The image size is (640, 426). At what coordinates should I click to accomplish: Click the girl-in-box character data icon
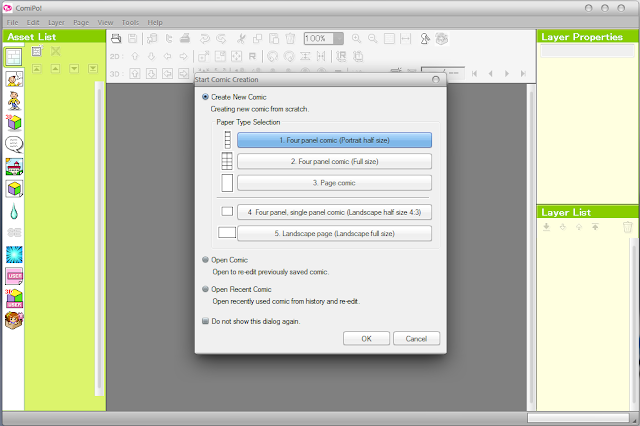pyautogui.click(x=14, y=320)
